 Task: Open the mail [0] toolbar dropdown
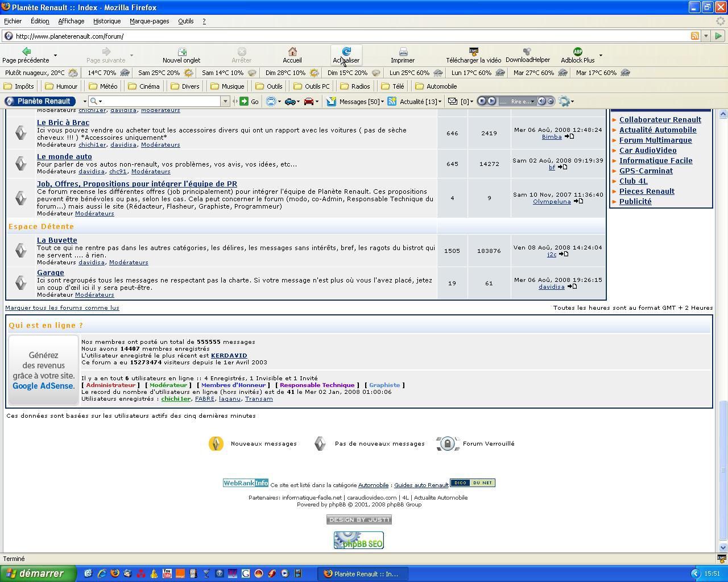pos(461,101)
